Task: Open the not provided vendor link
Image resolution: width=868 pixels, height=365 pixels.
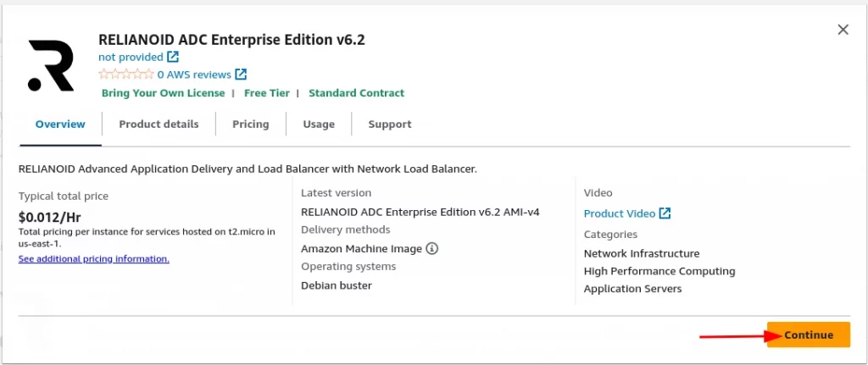Action: [x=131, y=57]
